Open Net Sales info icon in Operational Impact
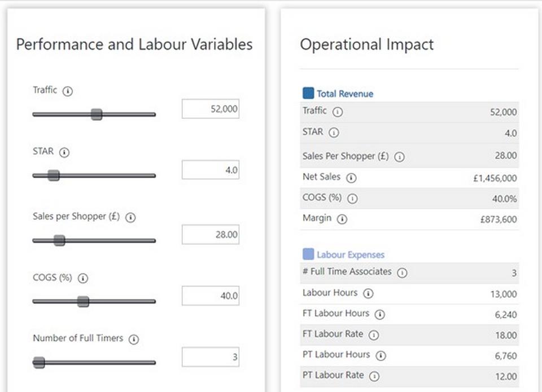 (351, 178)
